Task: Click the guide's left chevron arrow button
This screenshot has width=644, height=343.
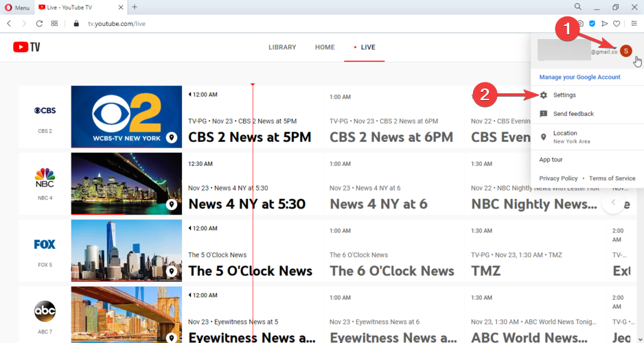Action: (x=612, y=203)
